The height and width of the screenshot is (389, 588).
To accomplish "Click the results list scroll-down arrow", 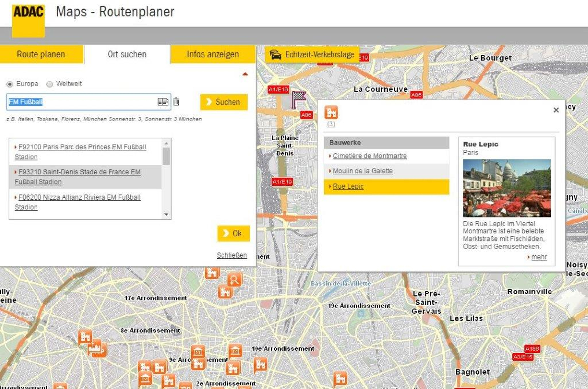I will [166, 215].
